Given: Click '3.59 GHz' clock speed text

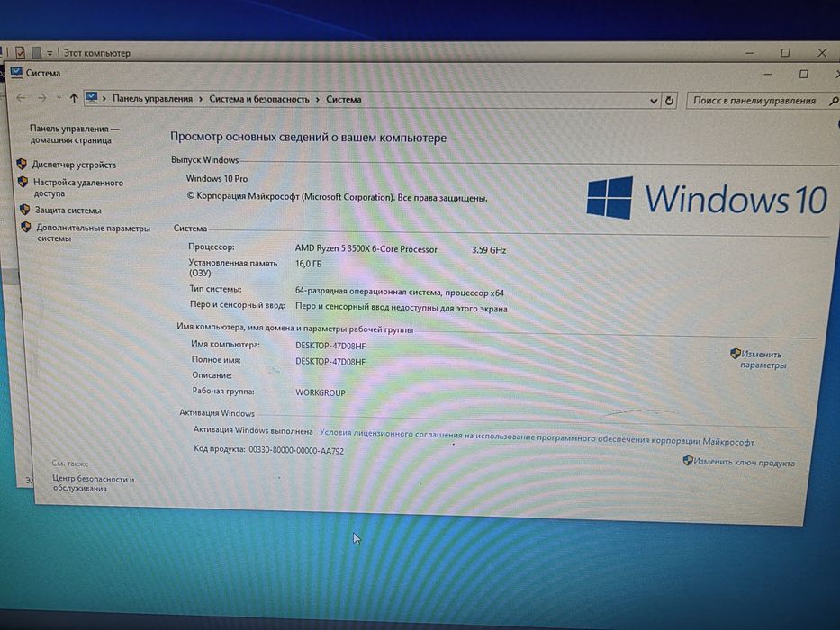Looking at the screenshot, I should 489,250.
